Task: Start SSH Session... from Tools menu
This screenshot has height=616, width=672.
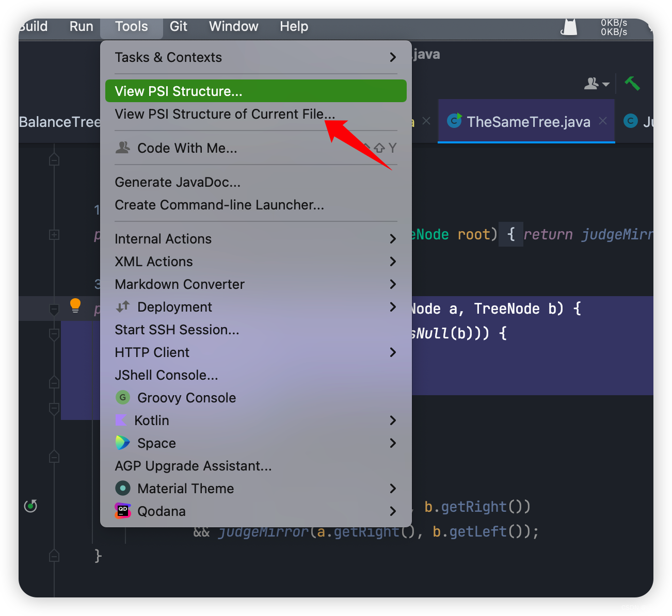Action: (256, 330)
